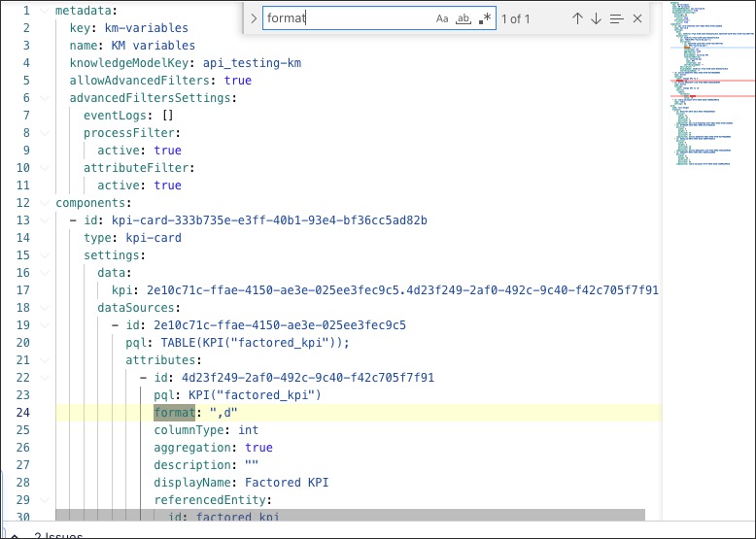This screenshot has width=756, height=539.
Task: Collapse fold at line 19
Action: (x=45, y=325)
